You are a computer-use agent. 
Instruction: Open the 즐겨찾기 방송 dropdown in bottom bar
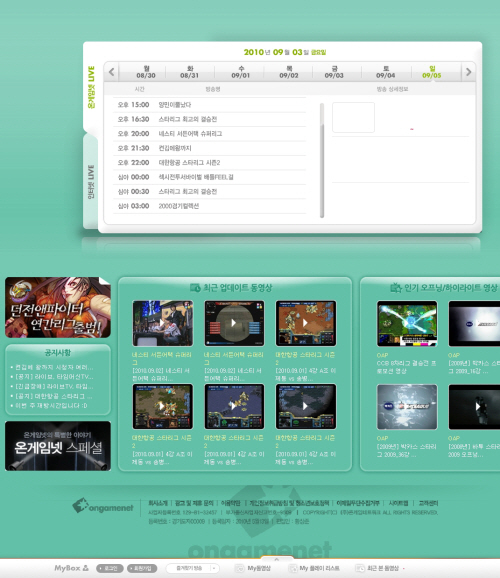click(x=192, y=568)
